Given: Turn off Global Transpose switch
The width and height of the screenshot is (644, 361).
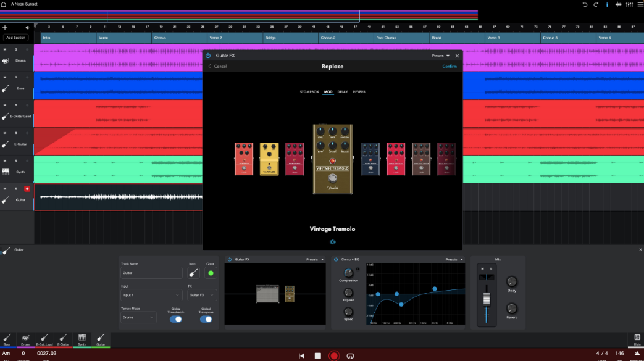Looking at the screenshot, I should 206,319.
